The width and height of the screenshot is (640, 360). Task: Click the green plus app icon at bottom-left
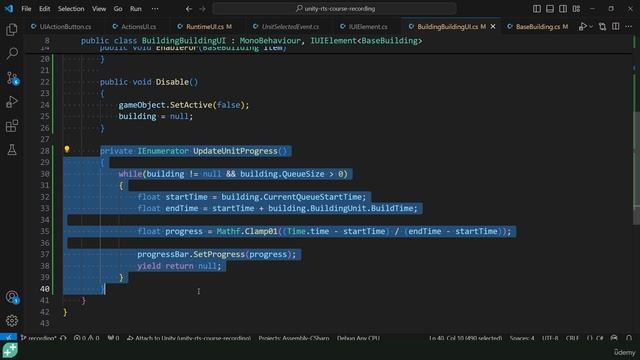[x=10, y=351]
